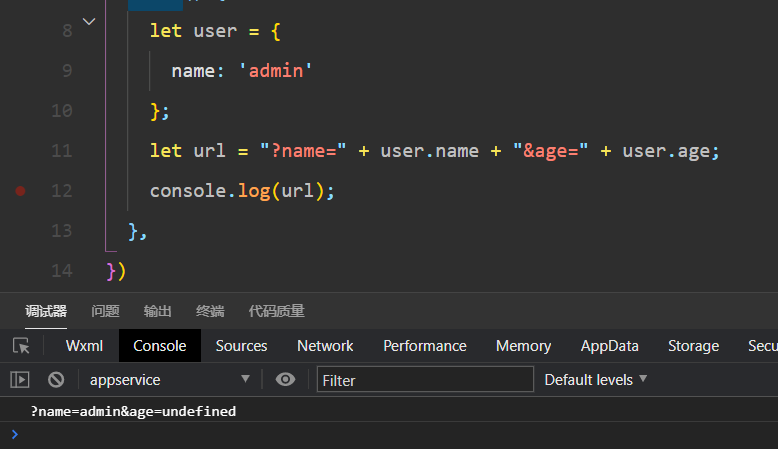778x449 pixels.
Task: Open the 代码质量 panel tab
Action: 276,311
